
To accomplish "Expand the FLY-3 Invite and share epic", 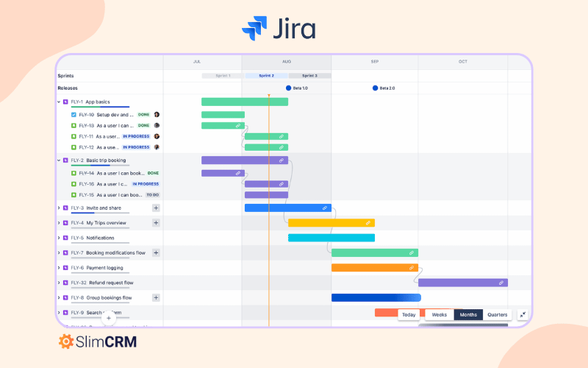I will coord(59,208).
